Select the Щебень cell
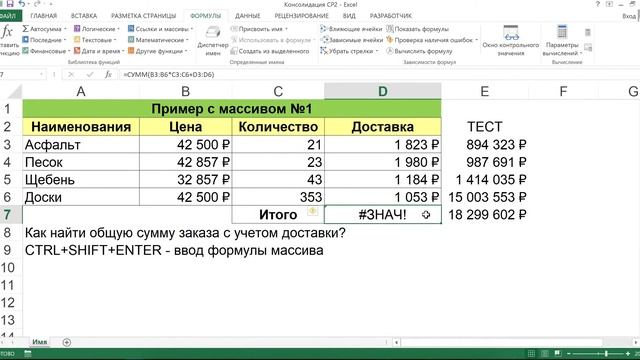 coord(81,180)
